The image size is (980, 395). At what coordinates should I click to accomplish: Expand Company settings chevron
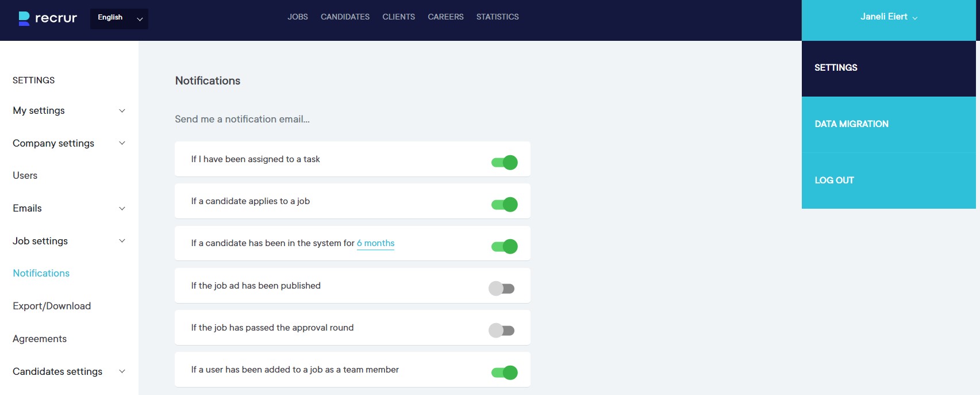pyautogui.click(x=122, y=143)
